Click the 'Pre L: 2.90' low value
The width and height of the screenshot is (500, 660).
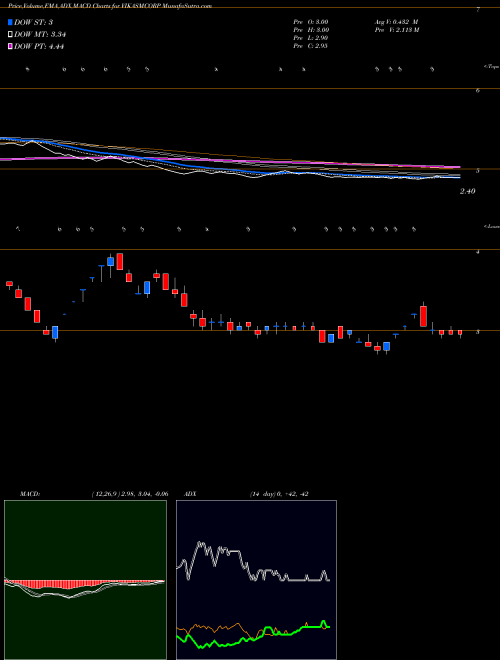pos(311,38)
